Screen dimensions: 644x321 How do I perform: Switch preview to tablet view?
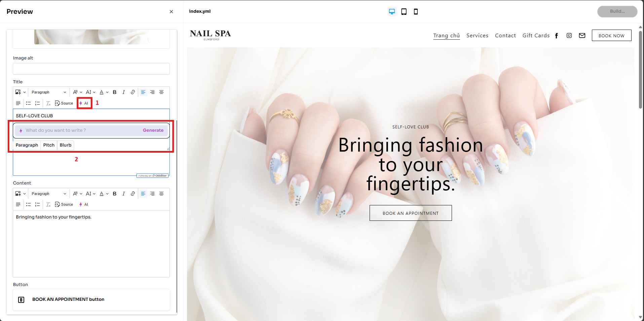pyautogui.click(x=404, y=12)
